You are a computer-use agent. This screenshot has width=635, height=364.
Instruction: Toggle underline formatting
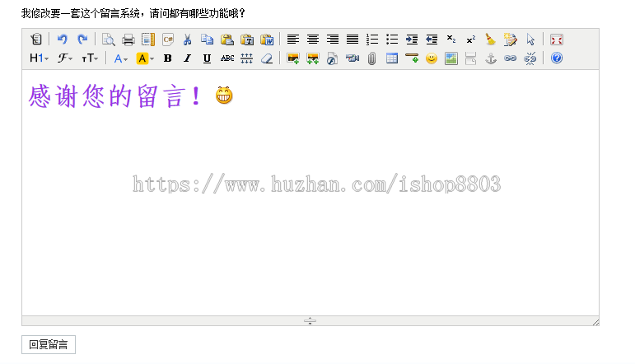(207, 58)
